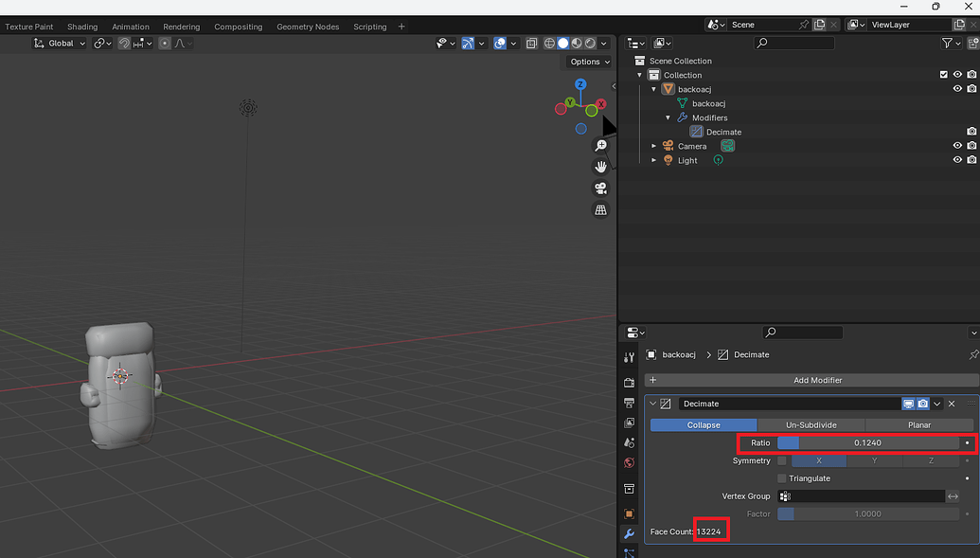Viewport: 980px width, 558px height.
Task: Switch to the Modifier properties wrench icon
Action: point(629,533)
